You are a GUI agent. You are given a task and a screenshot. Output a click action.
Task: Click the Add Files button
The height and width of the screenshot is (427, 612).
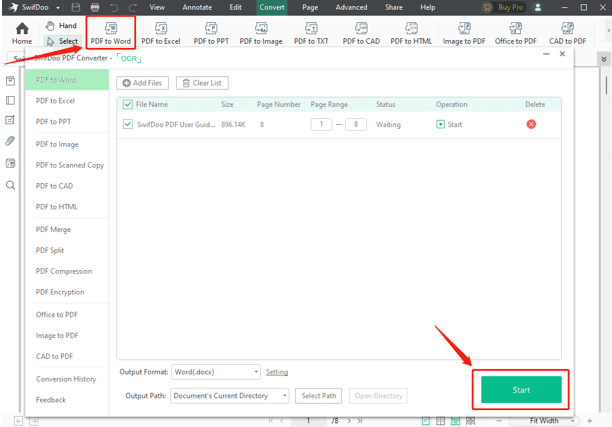tap(142, 83)
